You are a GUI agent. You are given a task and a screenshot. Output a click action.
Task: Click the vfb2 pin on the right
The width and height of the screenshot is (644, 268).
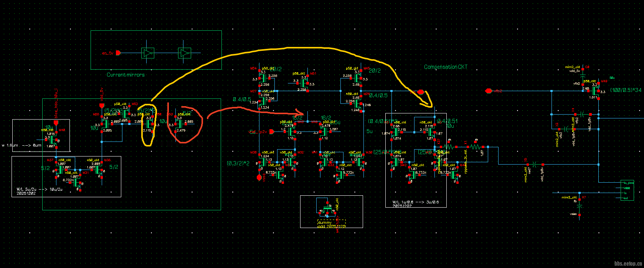[488, 91]
